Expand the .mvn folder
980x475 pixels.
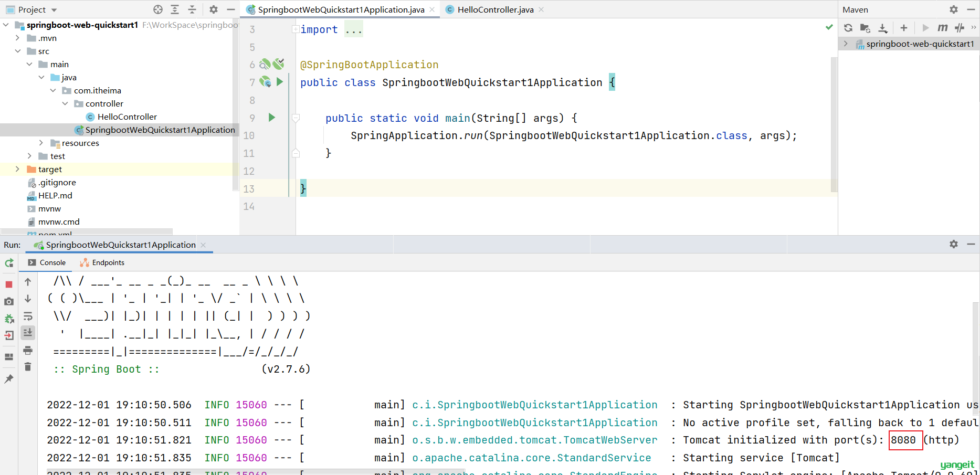coord(18,38)
